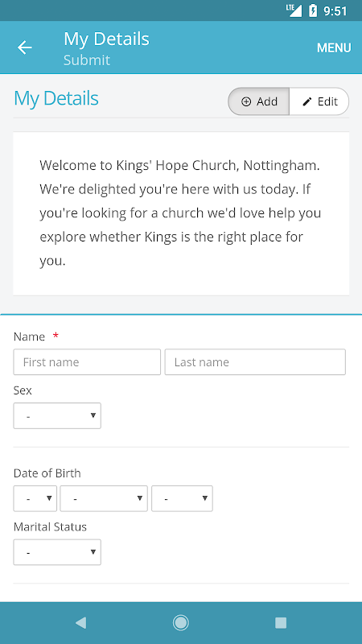
Task: Tap the Submit subtitle in header
Action: coord(87,60)
